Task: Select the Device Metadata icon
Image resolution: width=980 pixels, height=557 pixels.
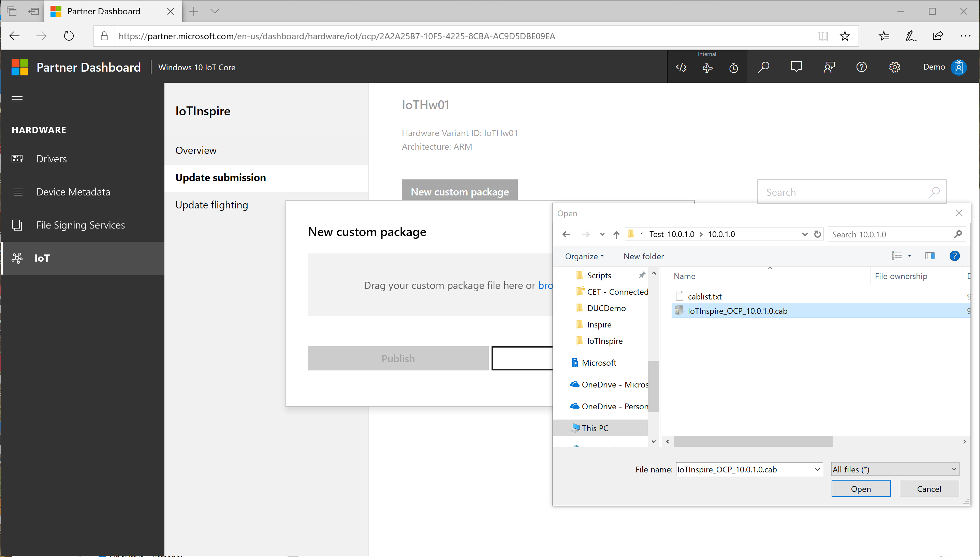Action: tap(18, 192)
